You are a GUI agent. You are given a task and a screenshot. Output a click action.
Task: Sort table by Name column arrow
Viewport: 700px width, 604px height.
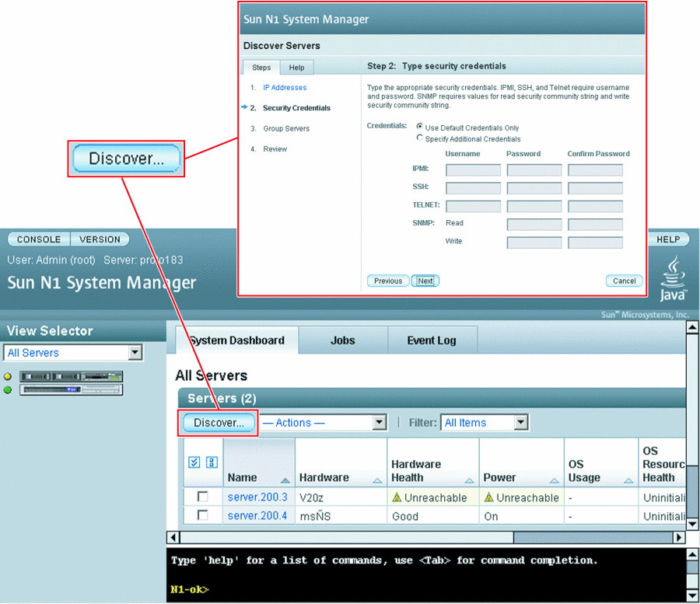click(x=285, y=480)
